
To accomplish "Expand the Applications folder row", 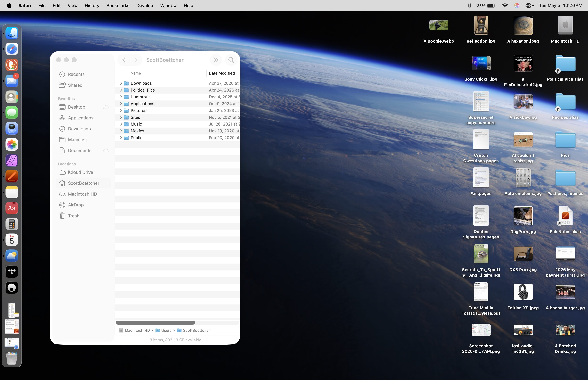I will pos(121,104).
